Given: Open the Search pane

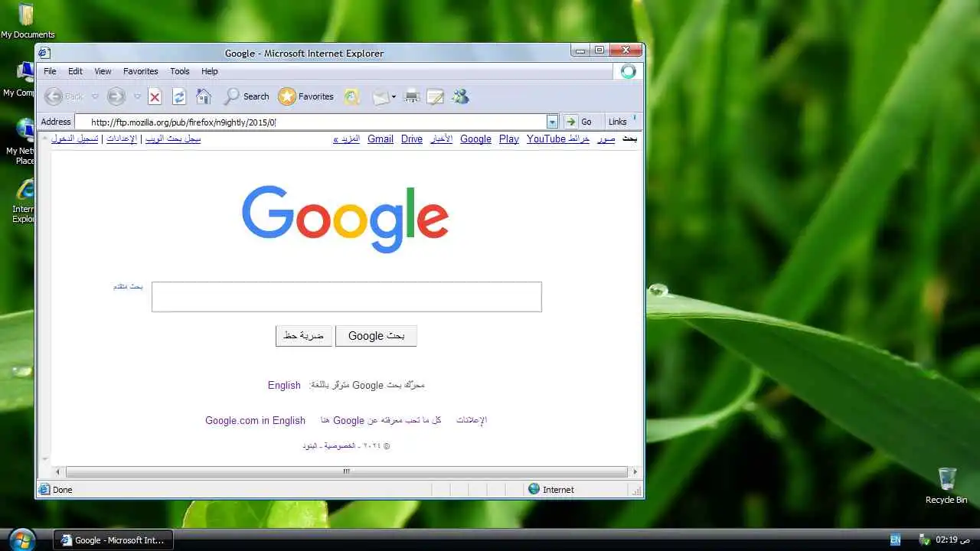Looking at the screenshot, I should point(247,96).
